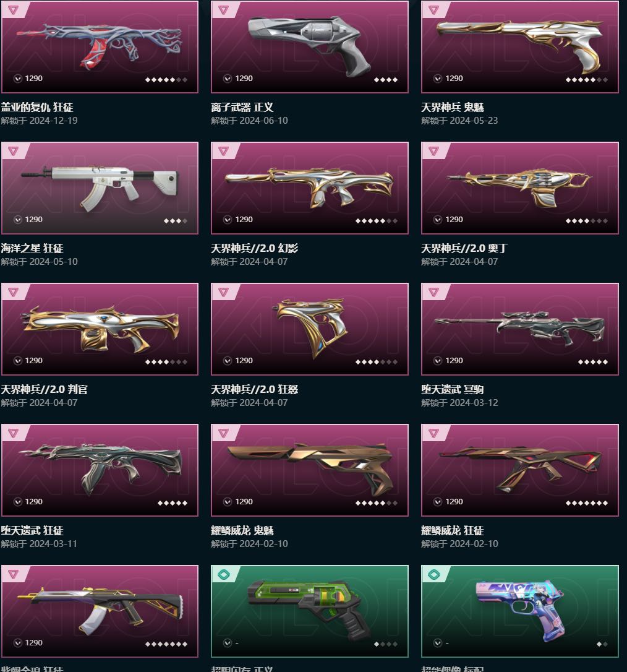
Task: Click the 天界神兵 鬼魅 skin name
Action: pos(452,107)
